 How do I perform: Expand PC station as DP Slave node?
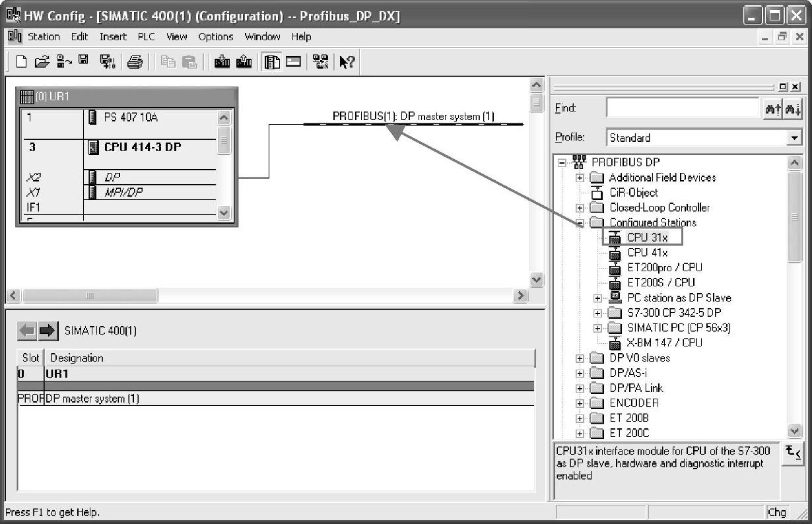tap(597, 298)
